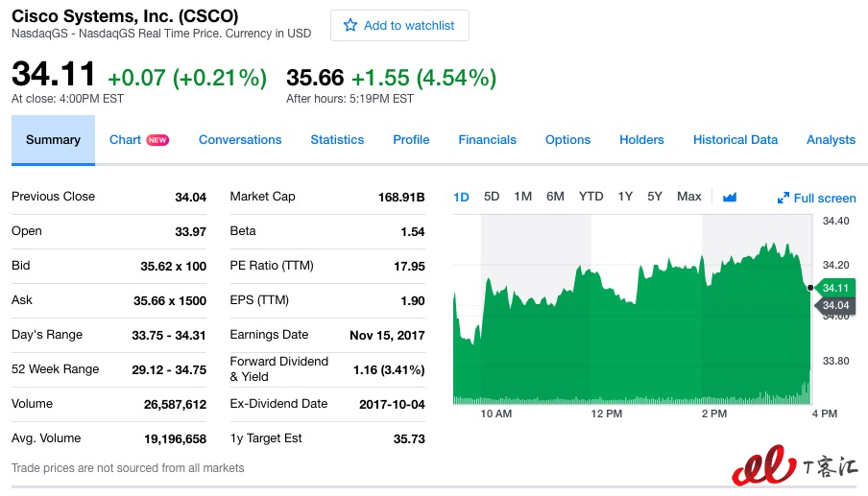Select the 5Y chart range
Viewport: 868px width, 496px height.
point(655,197)
